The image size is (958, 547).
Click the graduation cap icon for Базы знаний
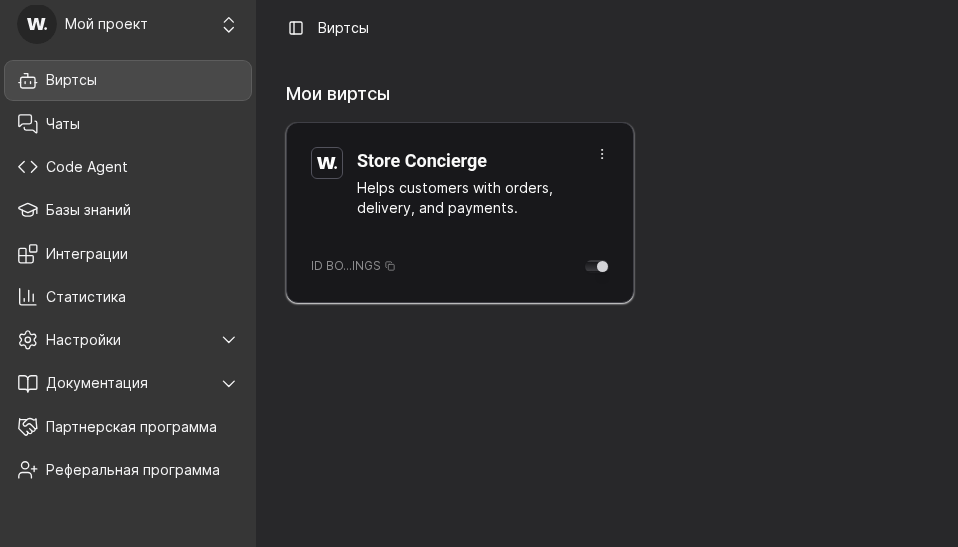tap(28, 210)
